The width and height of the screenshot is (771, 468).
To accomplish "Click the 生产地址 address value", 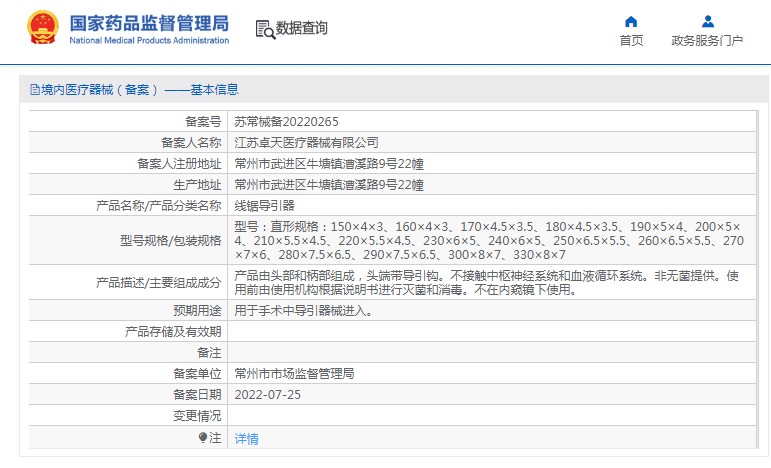I will 328,185.
